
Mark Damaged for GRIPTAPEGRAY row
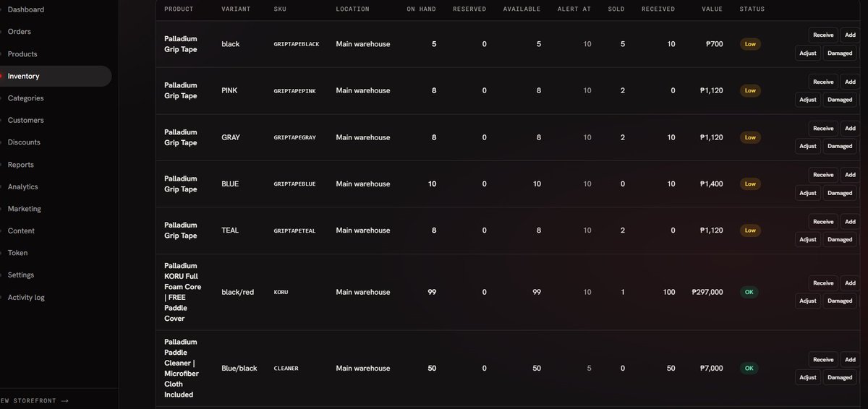click(840, 146)
